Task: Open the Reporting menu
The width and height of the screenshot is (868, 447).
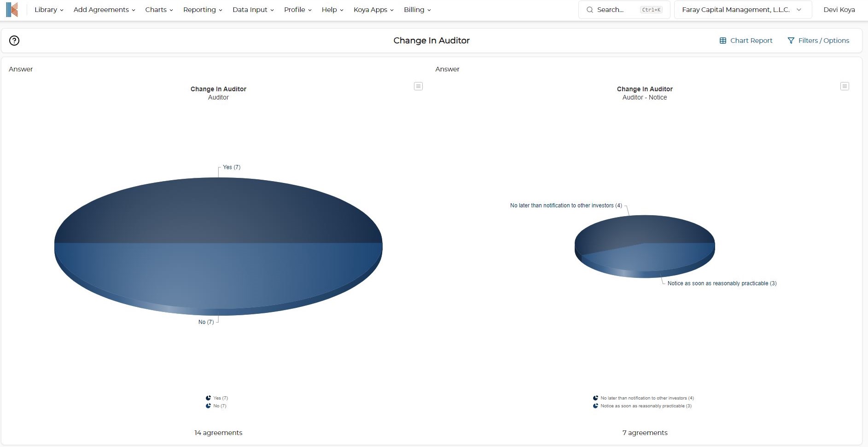Action: 203,10
